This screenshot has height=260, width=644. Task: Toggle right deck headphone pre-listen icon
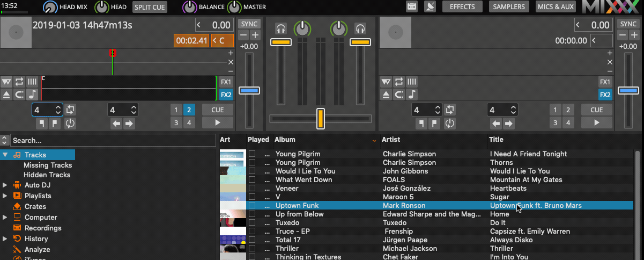[360, 28]
